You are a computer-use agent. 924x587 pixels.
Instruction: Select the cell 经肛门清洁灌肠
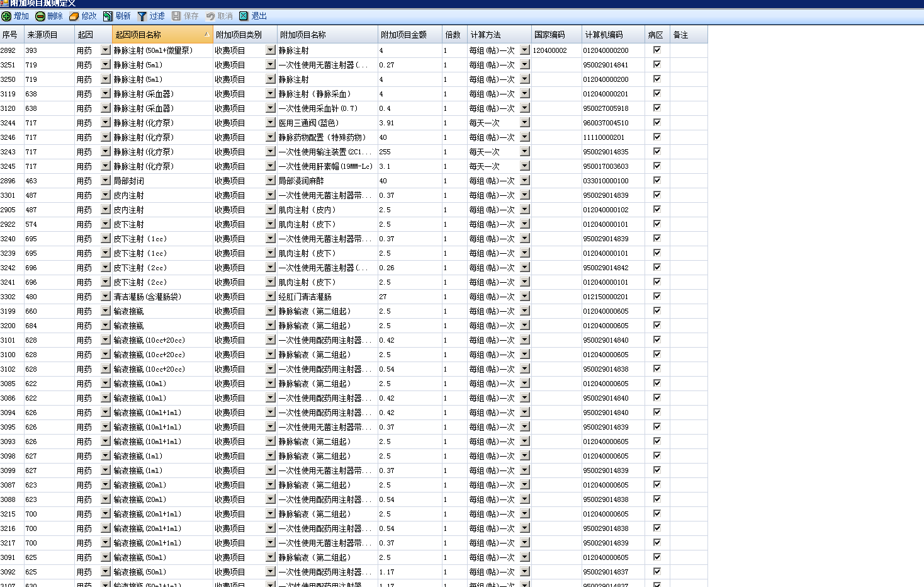pyautogui.click(x=328, y=297)
